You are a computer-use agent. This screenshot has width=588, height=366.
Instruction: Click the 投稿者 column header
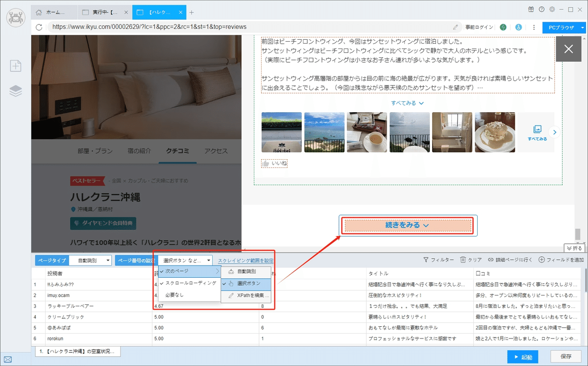(98, 273)
